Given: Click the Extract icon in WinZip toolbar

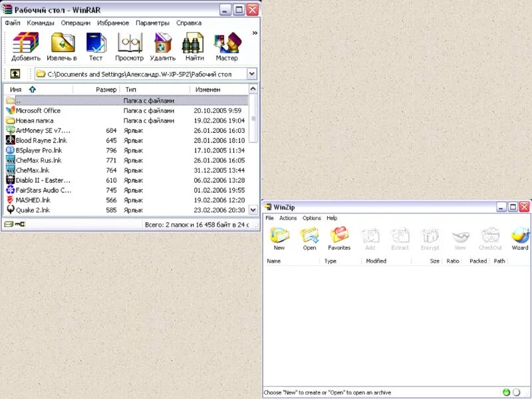Looking at the screenshot, I should (x=400, y=238).
